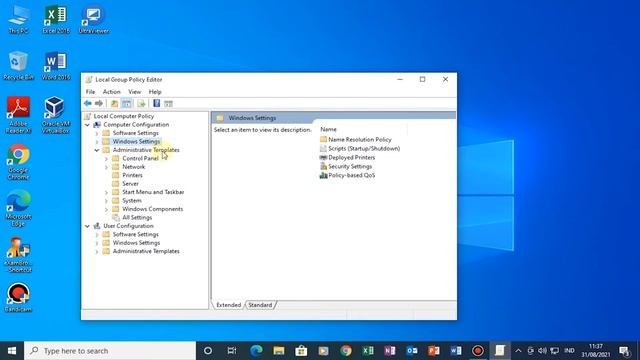Collapse Administrative Templates under Computer Configuration
The height and width of the screenshot is (360, 640).
pyautogui.click(x=97, y=150)
